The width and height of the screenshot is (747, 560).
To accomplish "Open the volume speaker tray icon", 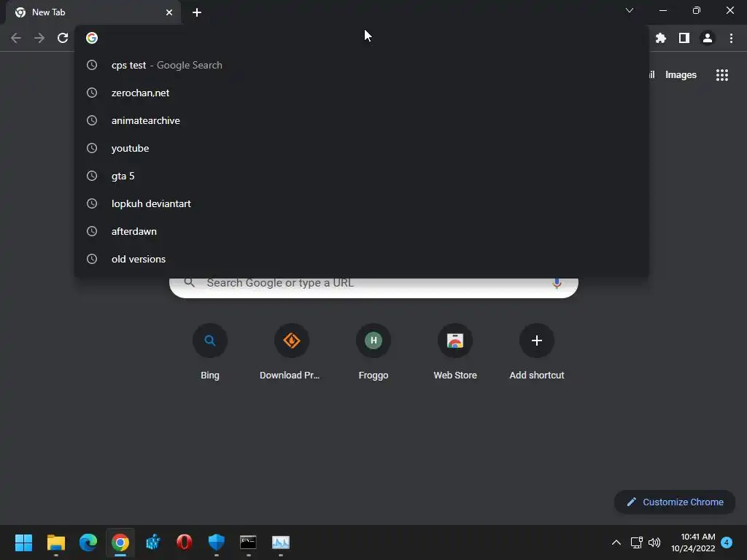I will [654, 542].
